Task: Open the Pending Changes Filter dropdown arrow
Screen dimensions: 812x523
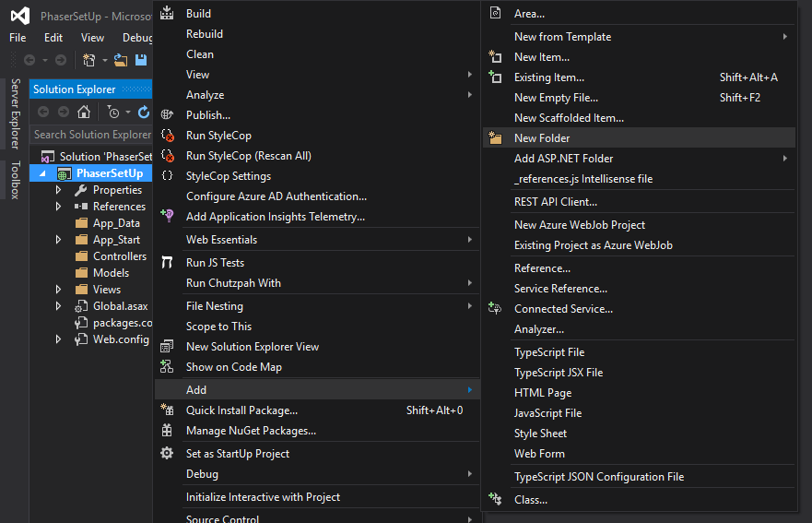Action: (128, 112)
